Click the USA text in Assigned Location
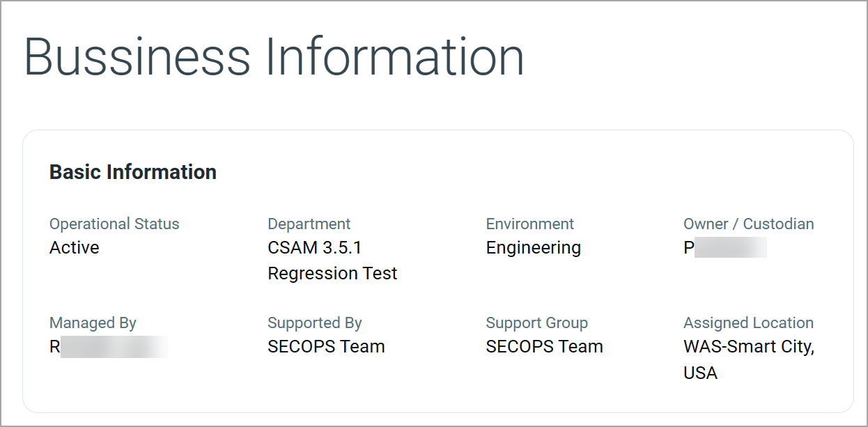Image resolution: width=868 pixels, height=427 pixels. tap(700, 373)
